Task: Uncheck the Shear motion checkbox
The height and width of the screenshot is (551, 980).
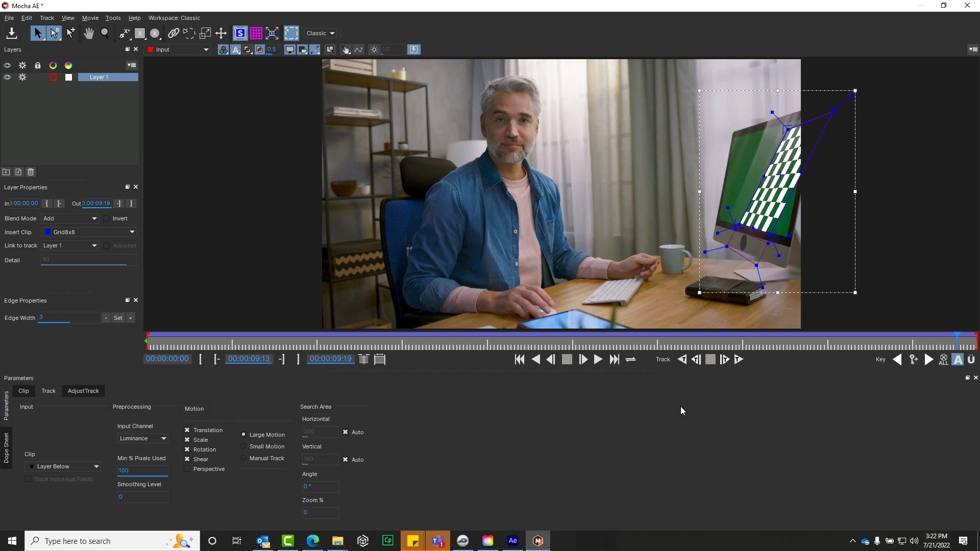Action: [187, 460]
